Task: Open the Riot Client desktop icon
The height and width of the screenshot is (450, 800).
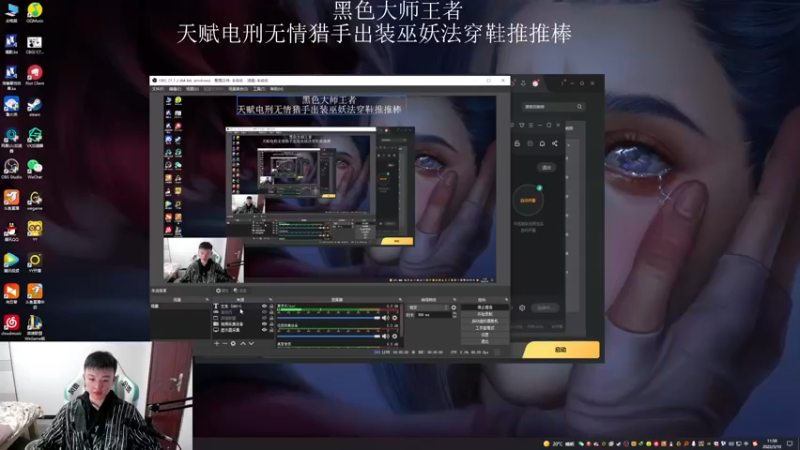Action: (35, 75)
